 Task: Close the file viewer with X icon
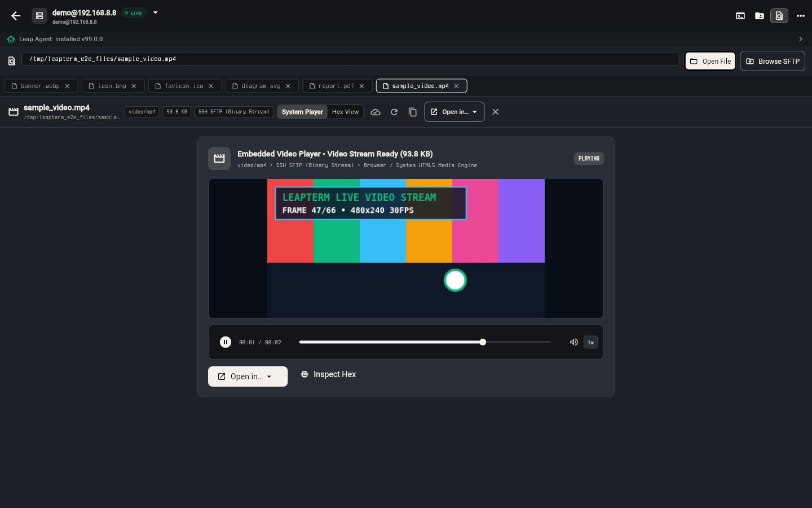496,112
